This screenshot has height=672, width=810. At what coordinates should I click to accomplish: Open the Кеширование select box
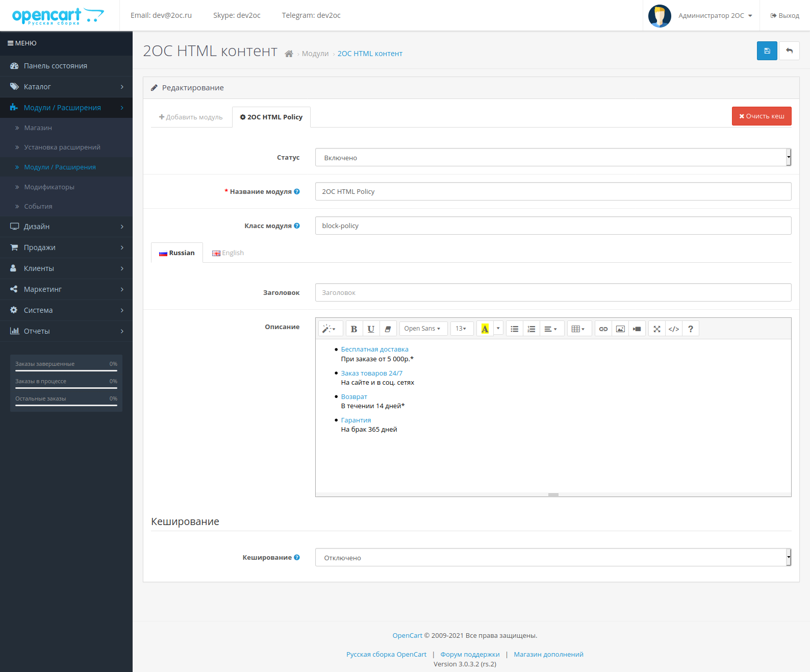pyautogui.click(x=553, y=558)
